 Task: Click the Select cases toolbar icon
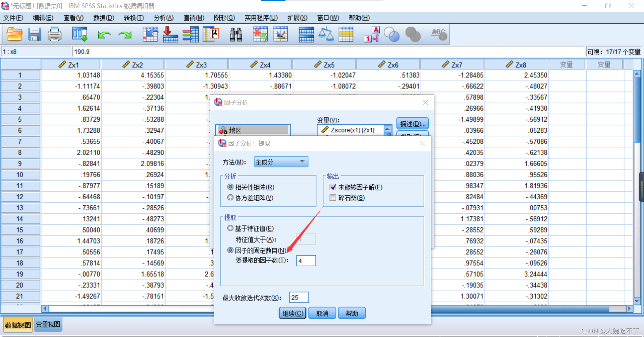pos(346,34)
